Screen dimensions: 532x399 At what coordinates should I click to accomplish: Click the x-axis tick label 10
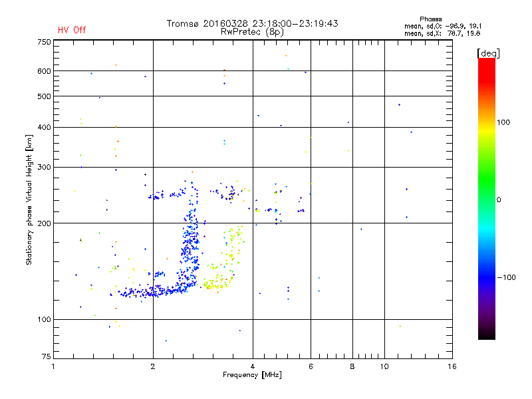tap(384, 366)
